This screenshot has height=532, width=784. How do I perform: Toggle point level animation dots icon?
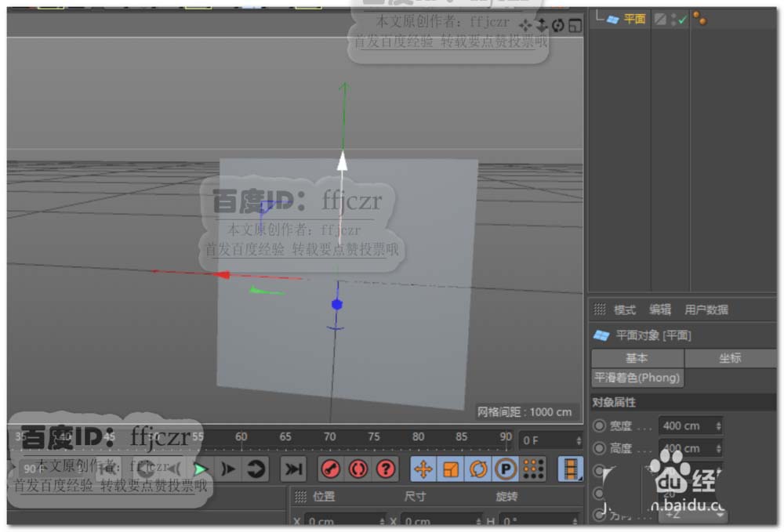tap(533, 469)
